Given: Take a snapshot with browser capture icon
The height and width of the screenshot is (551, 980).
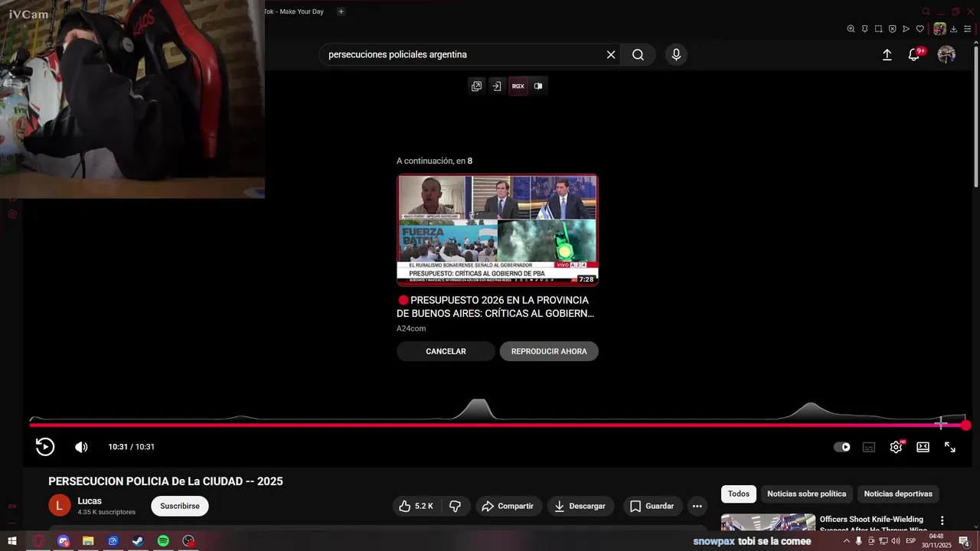Looking at the screenshot, I should [878, 29].
